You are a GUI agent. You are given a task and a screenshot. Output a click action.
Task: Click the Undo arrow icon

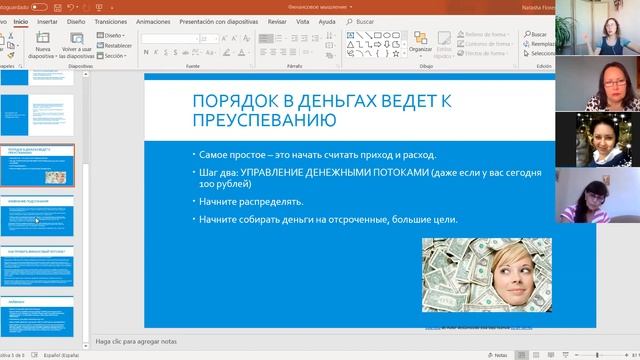point(71,7)
